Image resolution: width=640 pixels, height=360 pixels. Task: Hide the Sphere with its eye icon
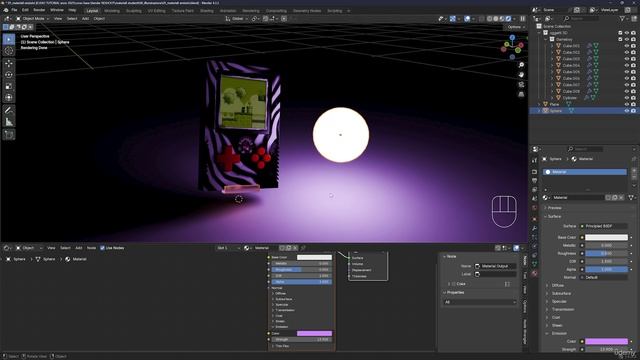coord(627,111)
